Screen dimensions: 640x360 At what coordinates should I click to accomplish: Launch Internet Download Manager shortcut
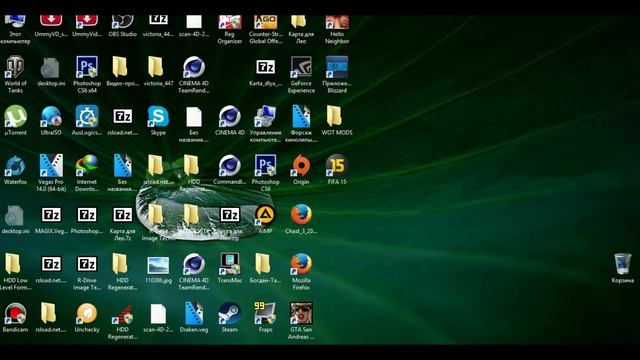87,166
